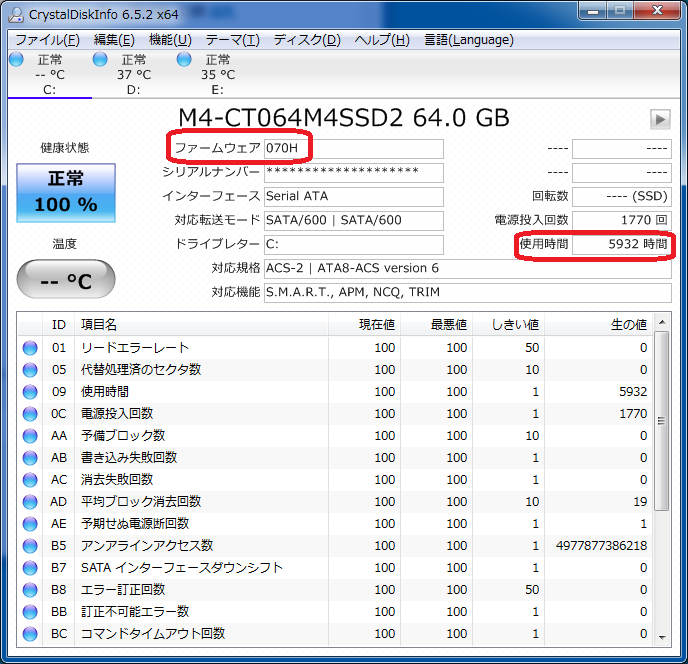This screenshot has height=664, width=688.
Task: Click status orb for attribute AD 平均ブロック消去回数
Action: tap(30, 502)
